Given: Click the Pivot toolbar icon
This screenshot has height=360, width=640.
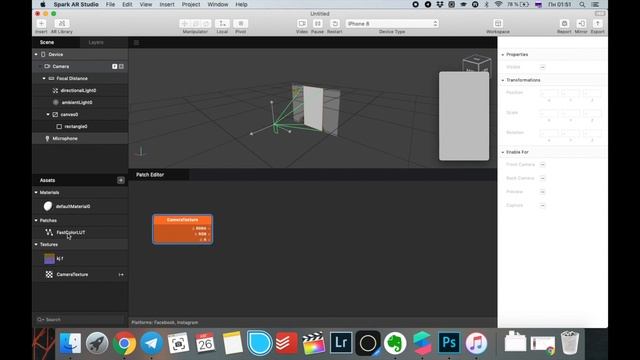Looking at the screenshot, I should click(x=241, y=23).
